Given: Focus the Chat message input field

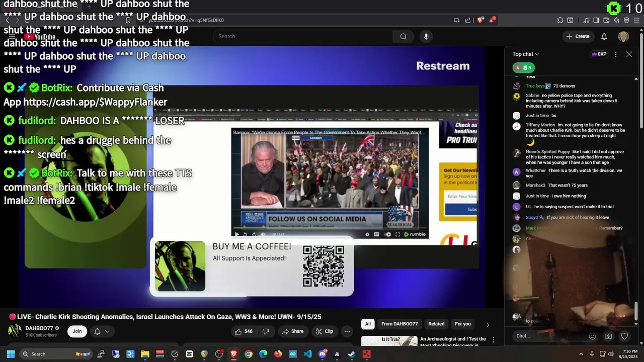Looking at the screenshot, I should [x=549, y=336].
